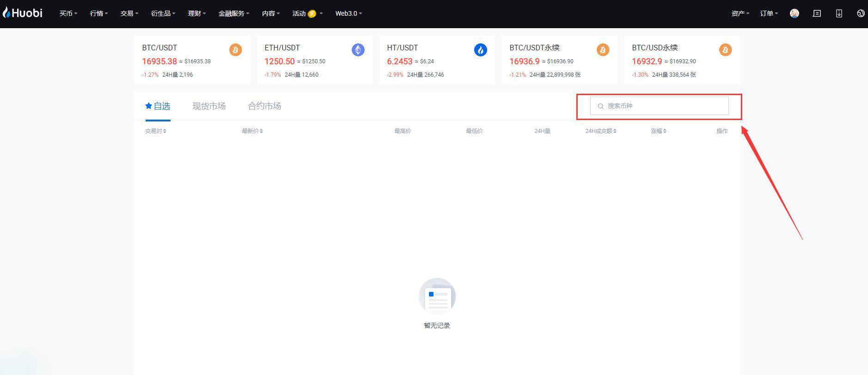Open the BTC/USDT market card
Viewport: 868px width, 375px height.
click(192, 60)
